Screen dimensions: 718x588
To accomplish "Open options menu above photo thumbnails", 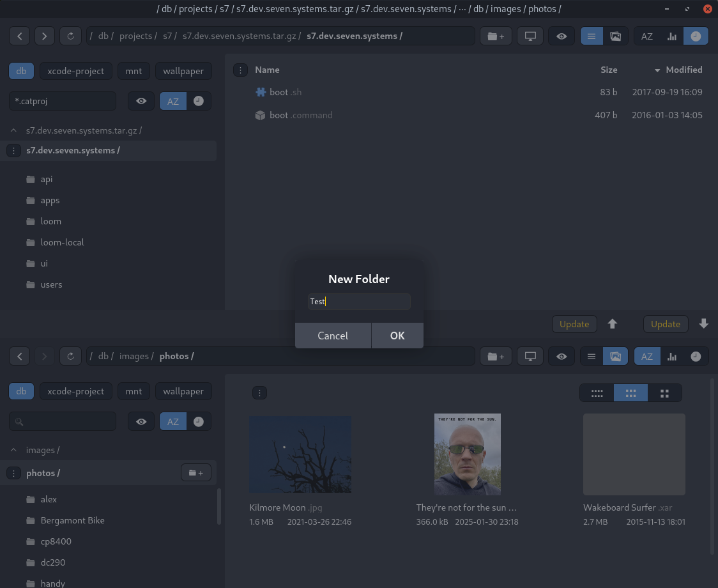I will pyautogui.click(x=259, y=393).
